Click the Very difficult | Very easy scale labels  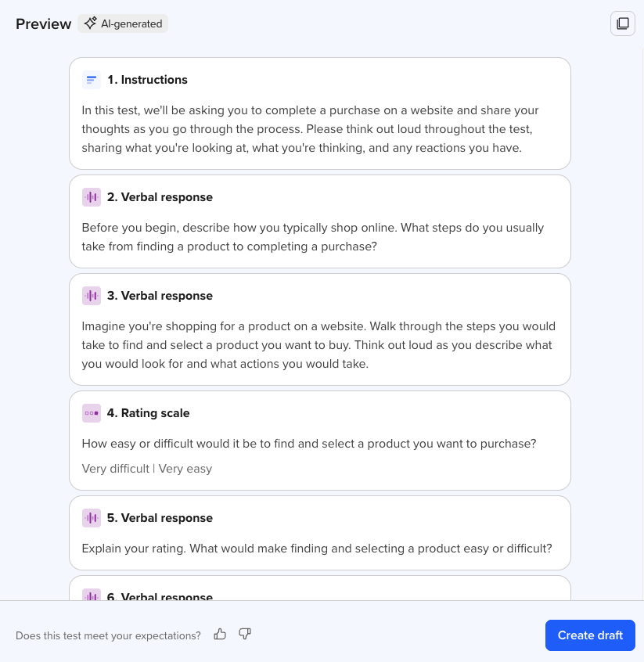(147, 469)
